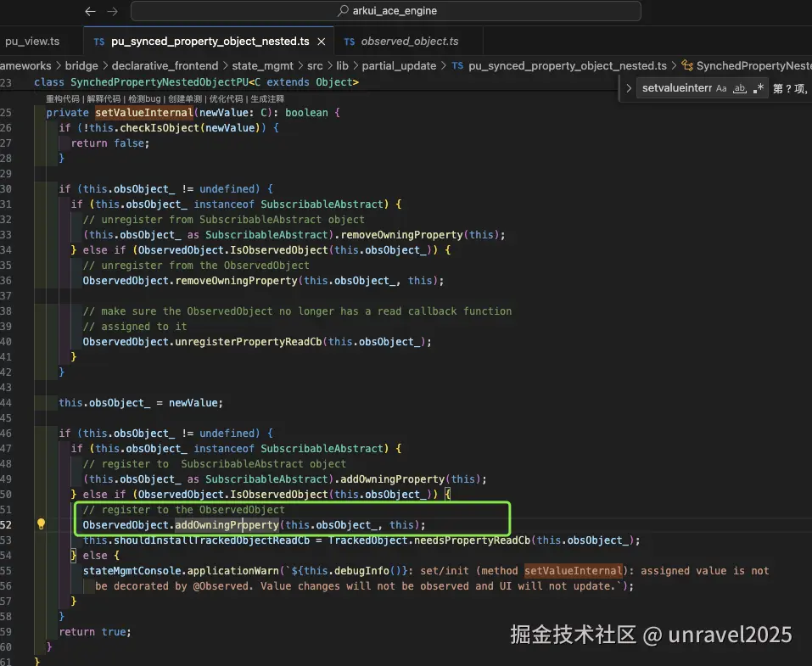Open the src breadcrumb
Viewport: 812px width, 666px height.
point(315,66)
